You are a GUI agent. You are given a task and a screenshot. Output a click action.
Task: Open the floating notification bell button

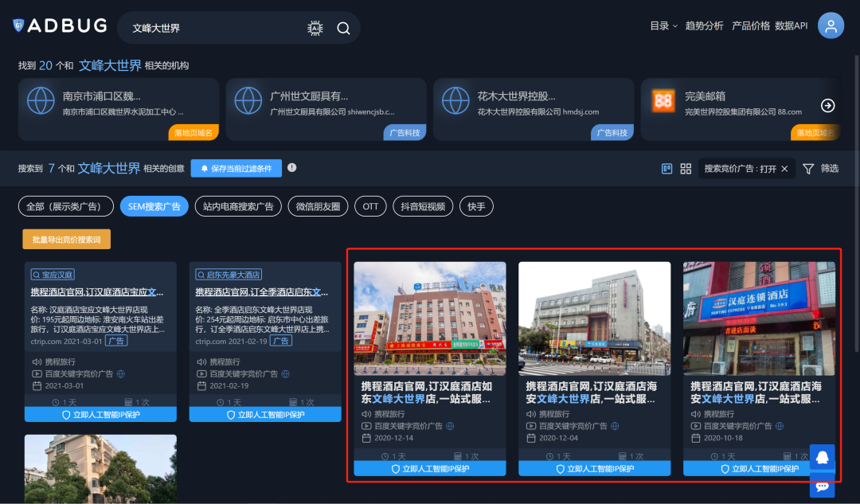822,457
